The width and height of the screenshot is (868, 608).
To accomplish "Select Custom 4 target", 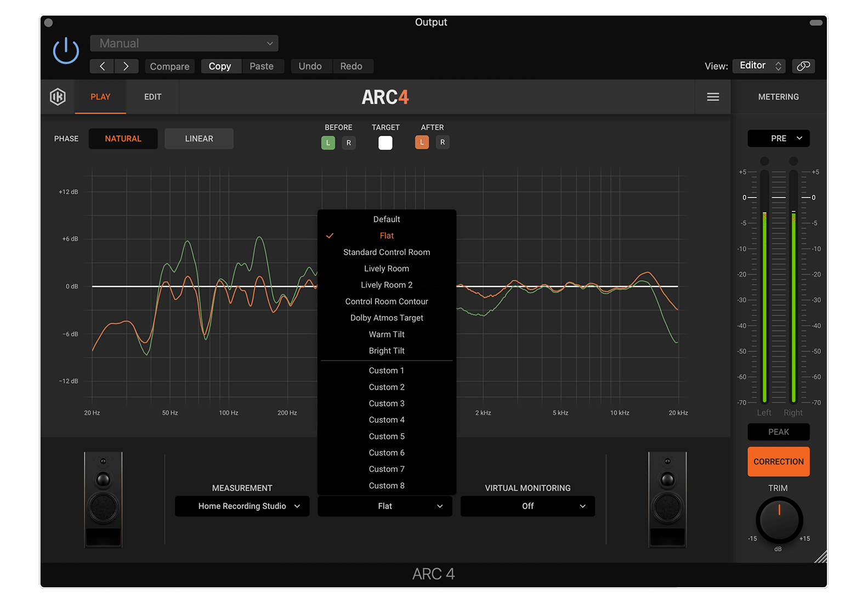I will (387, 420).
